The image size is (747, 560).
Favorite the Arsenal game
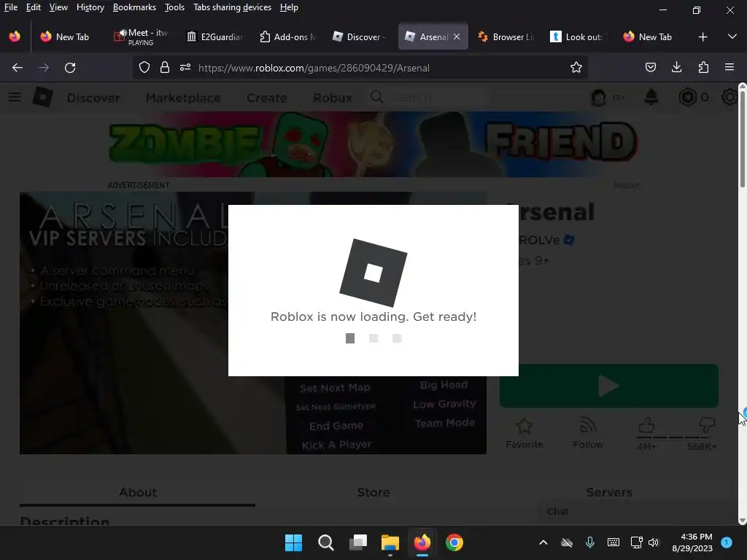coord(524,433)
